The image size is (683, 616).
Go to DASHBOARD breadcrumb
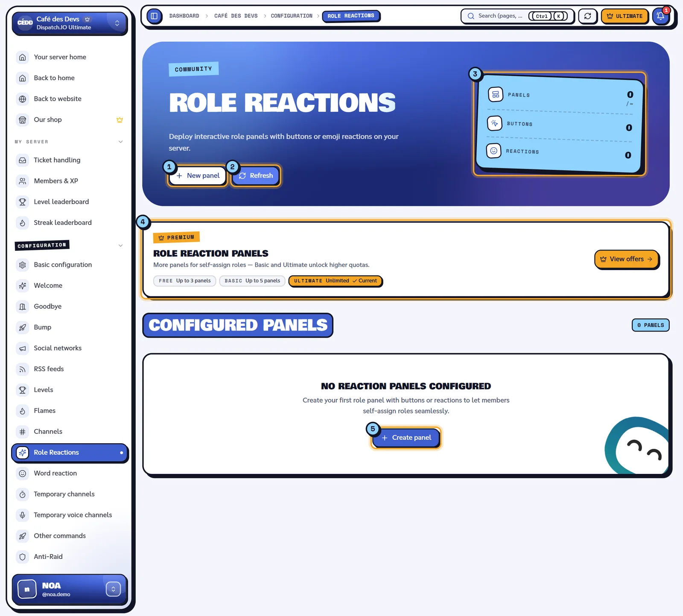[x=184, y=16]
